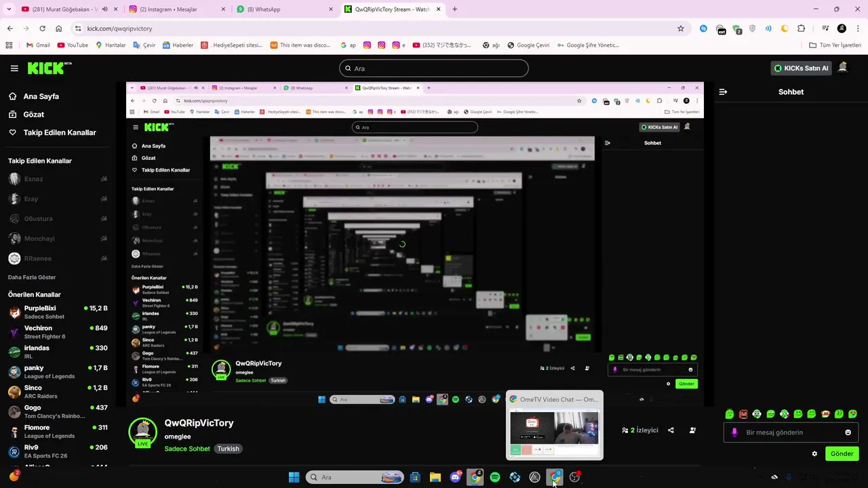Open a new Chrome tab
The width and height of the screenshot is (868, 488).
(x=454, y=9)
